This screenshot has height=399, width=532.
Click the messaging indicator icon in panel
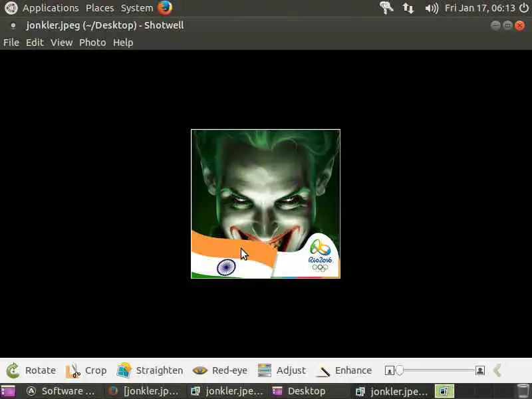tap(386, 8)
